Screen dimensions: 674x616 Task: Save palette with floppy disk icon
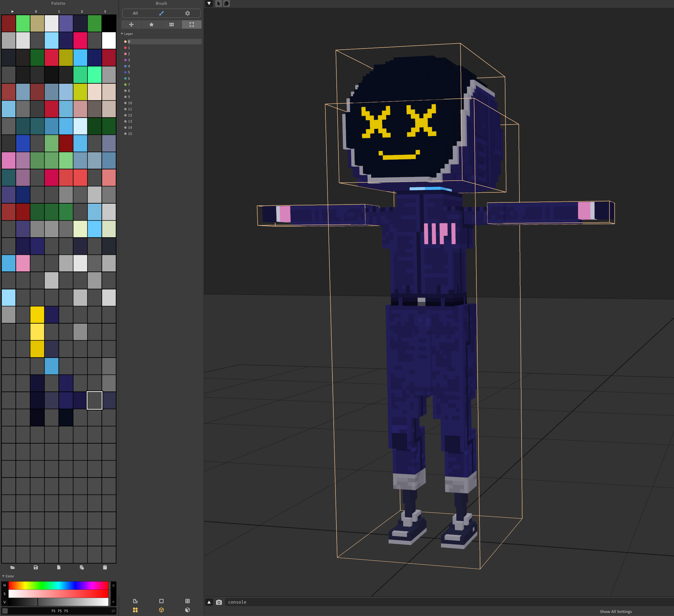[x=36, y=567]
